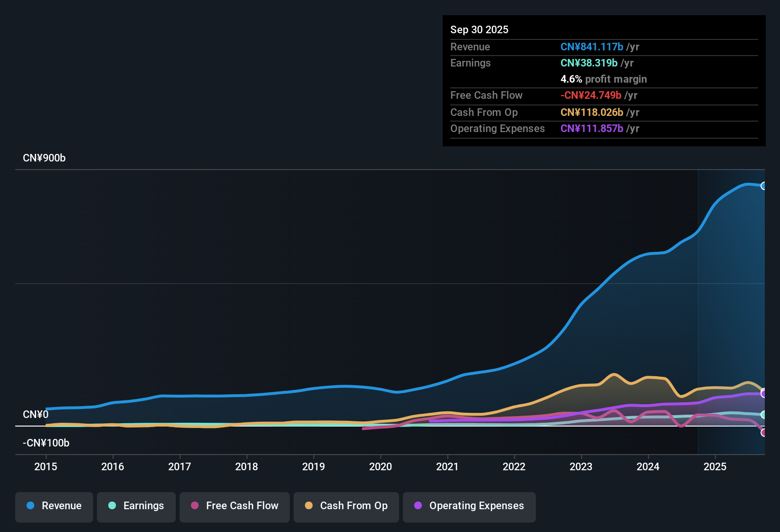
Task: Expand the Free Cash Flow legend entry
Action: point(234,506)
